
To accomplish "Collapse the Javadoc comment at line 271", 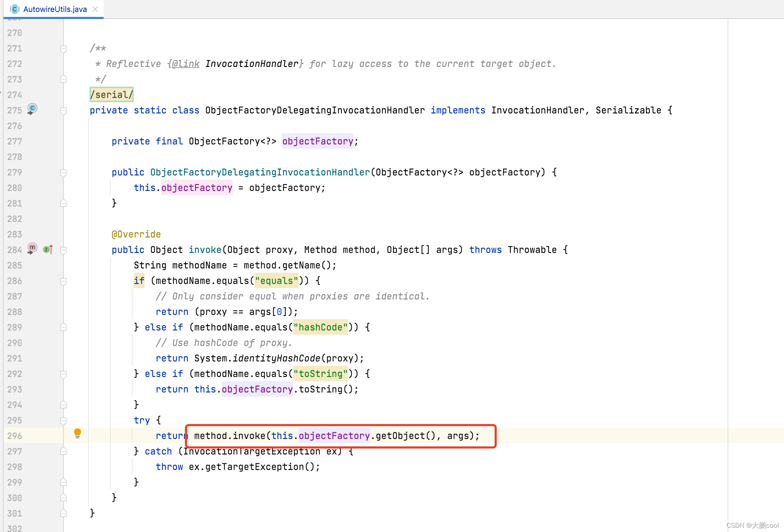I will click(63, 49).
